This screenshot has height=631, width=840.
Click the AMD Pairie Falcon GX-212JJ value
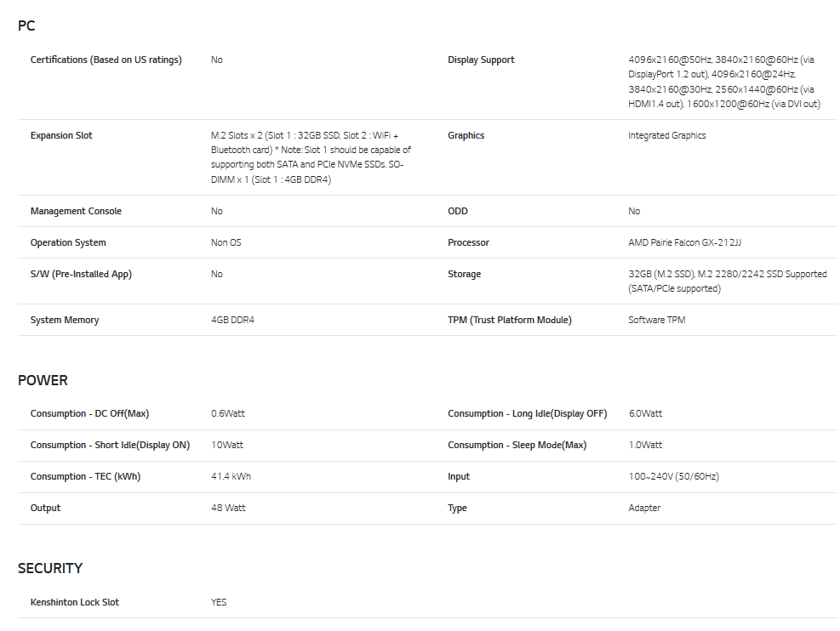(x=684, y=243)
